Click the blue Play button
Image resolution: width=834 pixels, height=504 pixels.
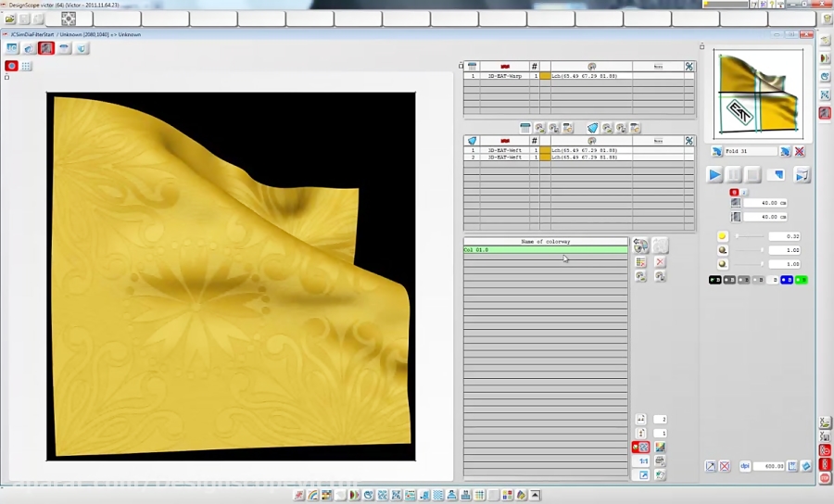(x=714, y=174)
